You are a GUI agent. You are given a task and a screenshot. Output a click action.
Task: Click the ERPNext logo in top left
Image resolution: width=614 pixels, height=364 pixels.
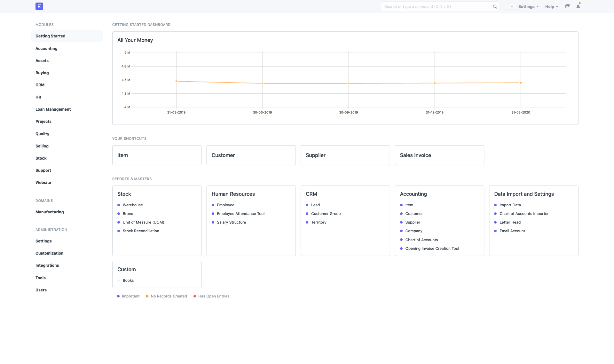39,6
